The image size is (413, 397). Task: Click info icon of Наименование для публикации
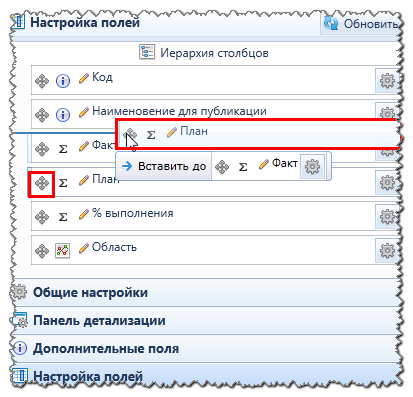[63, 115]
